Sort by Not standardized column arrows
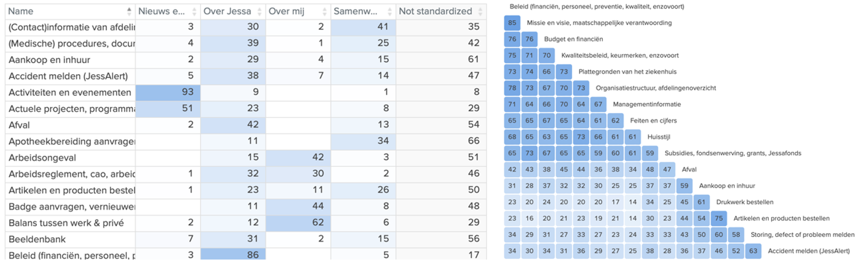The width and height of the screenshot is (868, 268). point(480,11)
